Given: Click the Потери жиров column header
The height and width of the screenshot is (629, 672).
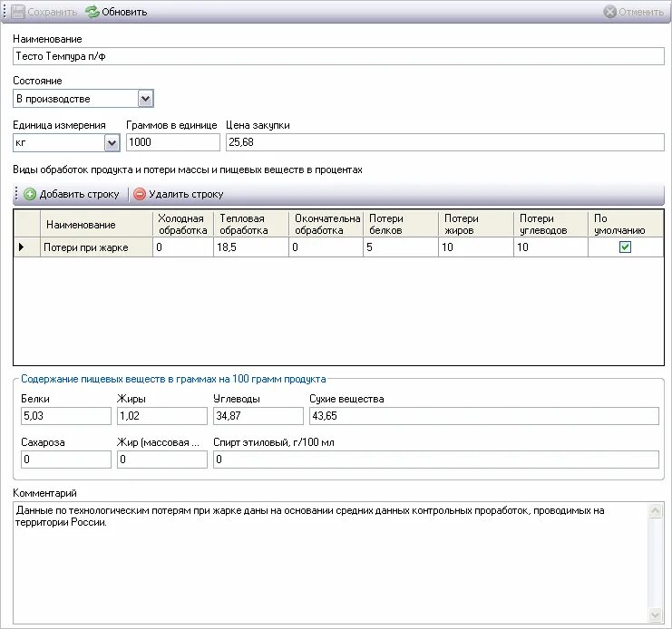Looking at the screenshot, I should (x=476, y=225).
